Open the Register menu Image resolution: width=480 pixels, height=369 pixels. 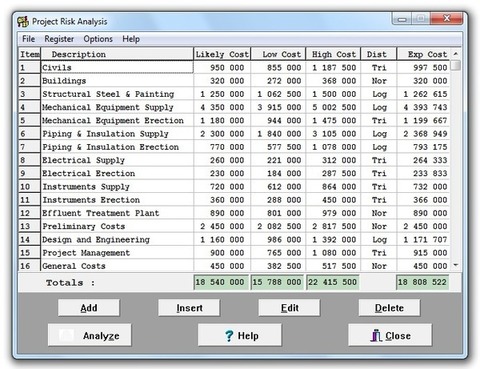pos(59,39)
